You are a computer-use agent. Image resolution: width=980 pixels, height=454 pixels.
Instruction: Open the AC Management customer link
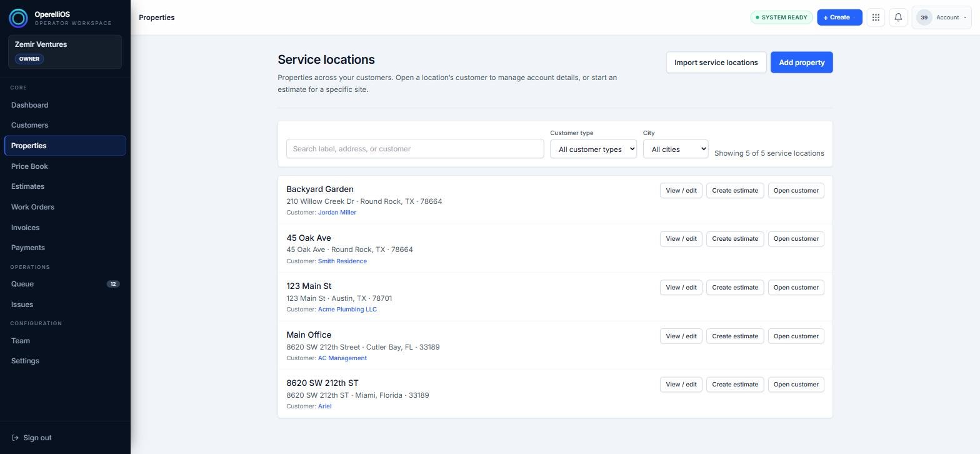[342, 358]
